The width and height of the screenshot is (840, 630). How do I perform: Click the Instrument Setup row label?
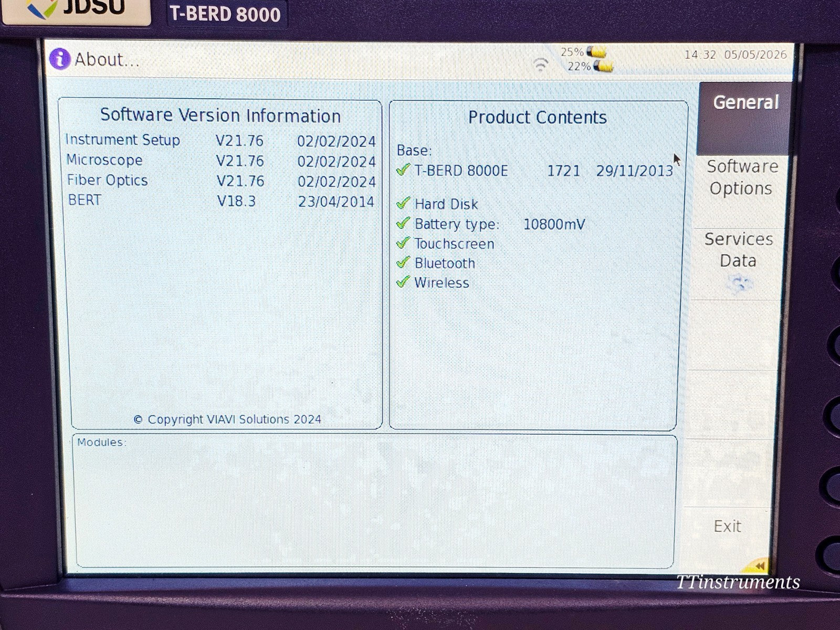[122, 140]
